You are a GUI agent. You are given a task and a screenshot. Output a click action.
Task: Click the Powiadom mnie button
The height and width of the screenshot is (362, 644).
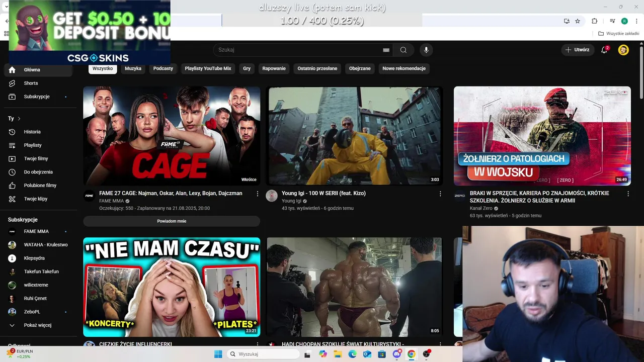pyautogui.click(x=172, y=221)
